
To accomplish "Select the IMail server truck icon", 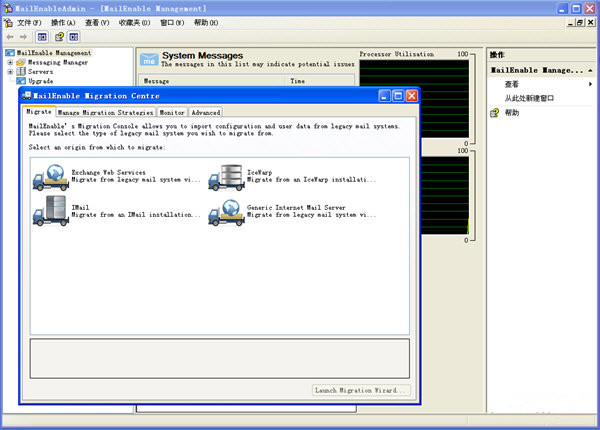I will pos(51,211).
